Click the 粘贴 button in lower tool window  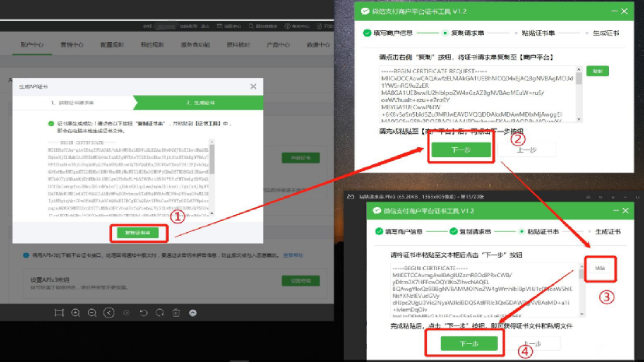tap(600, 269)
